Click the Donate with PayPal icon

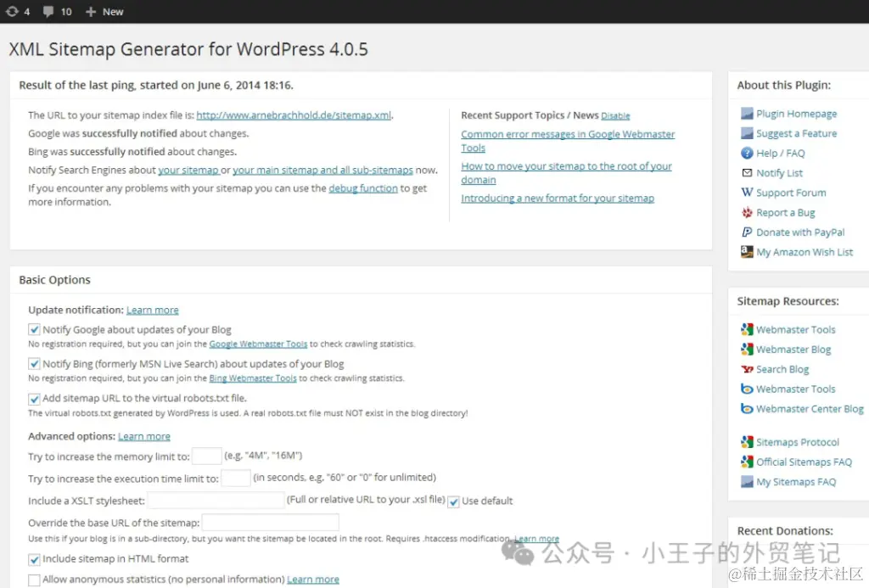tap(747, 232)
